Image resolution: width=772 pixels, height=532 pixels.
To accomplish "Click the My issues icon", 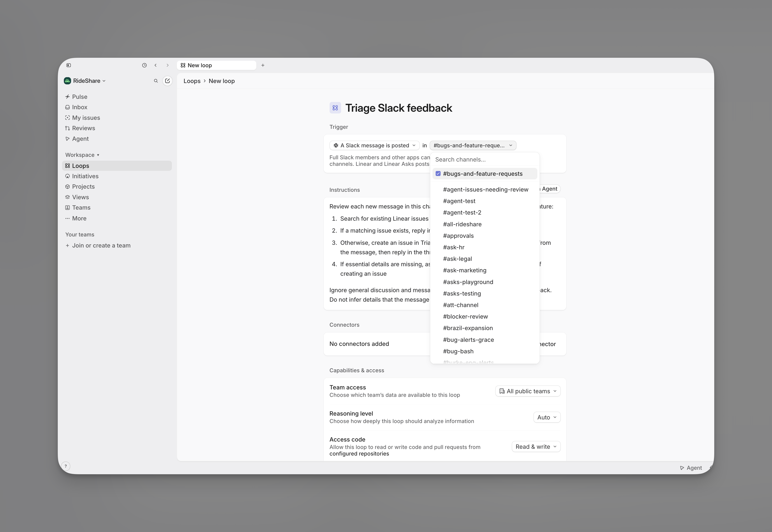I will pyautogui.click(x=67, y=118).
